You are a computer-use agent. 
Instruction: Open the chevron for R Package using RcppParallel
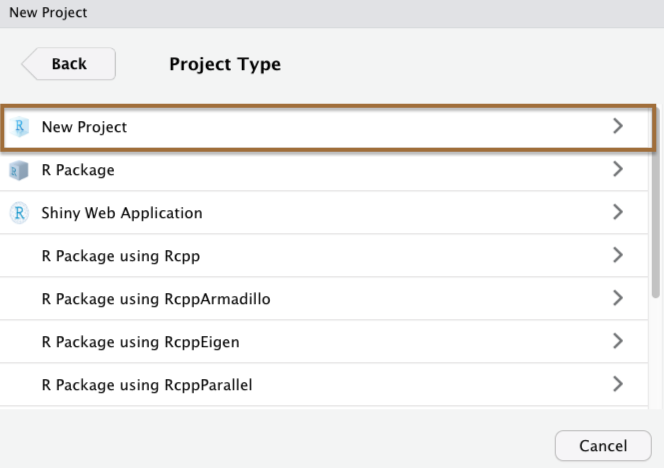coord(618,384)
